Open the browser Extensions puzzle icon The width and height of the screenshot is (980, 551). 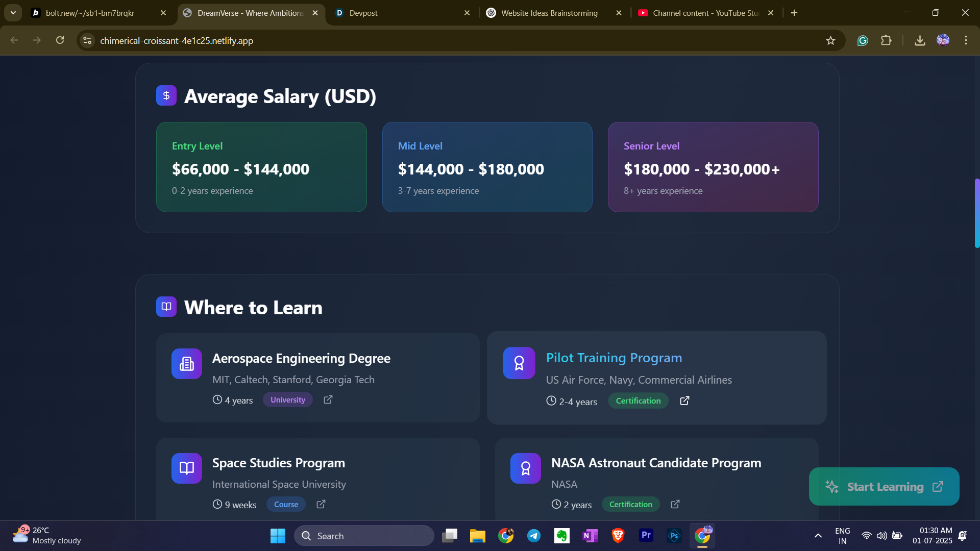[887, 40]
